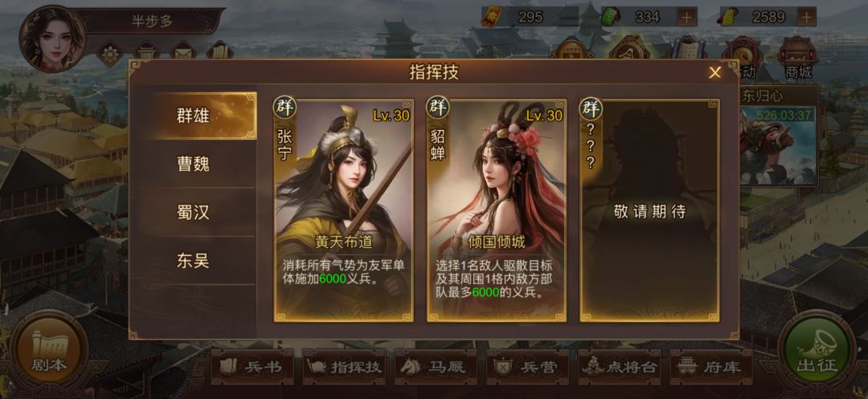Open the 剧本 scenario button
The width and height of the screenshot is (868, 399).
pos(49,348)
